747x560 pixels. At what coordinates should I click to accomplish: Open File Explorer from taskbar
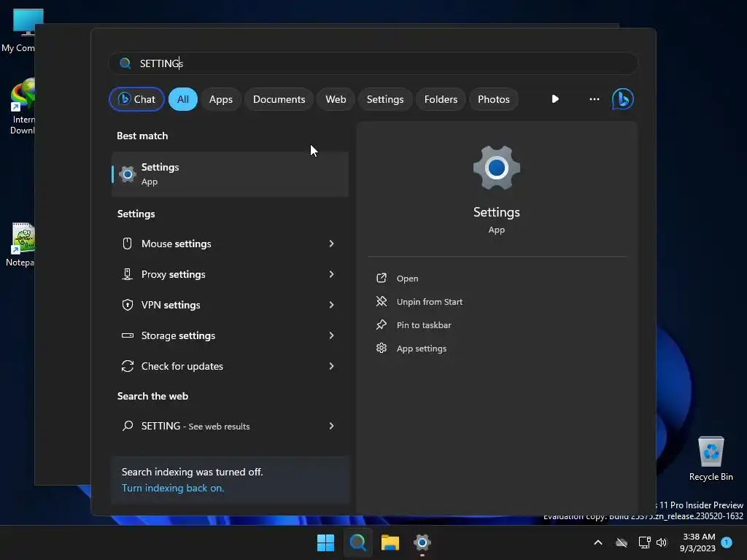pyautogui.click(x=390, y=542)
